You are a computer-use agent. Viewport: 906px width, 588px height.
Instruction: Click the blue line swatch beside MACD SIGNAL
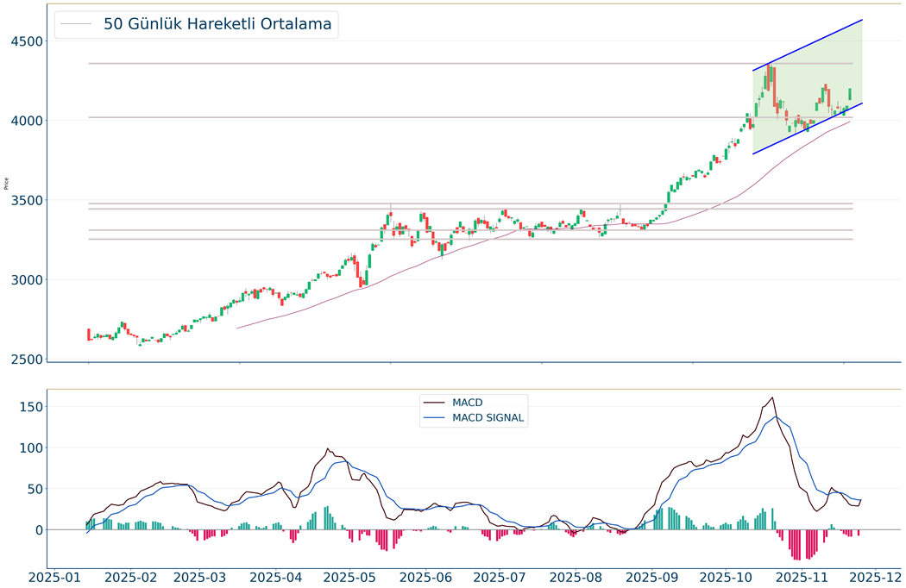point(435,418)
